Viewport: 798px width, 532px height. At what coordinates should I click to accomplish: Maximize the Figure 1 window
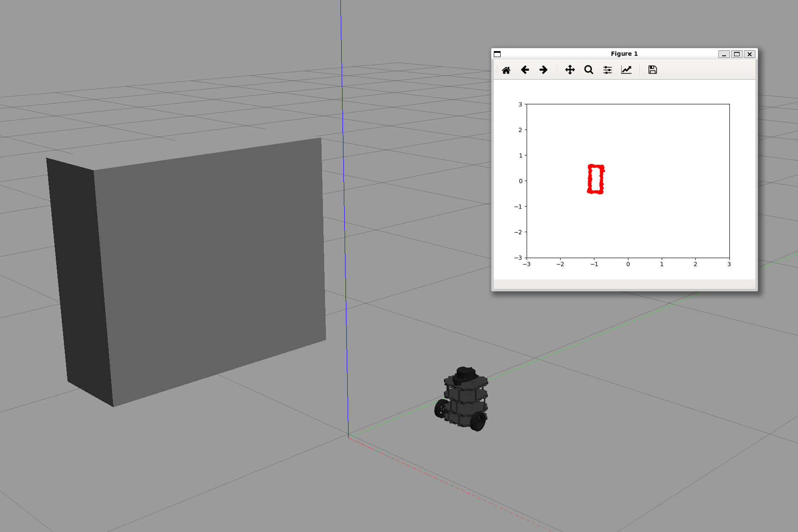click(737, 54)
